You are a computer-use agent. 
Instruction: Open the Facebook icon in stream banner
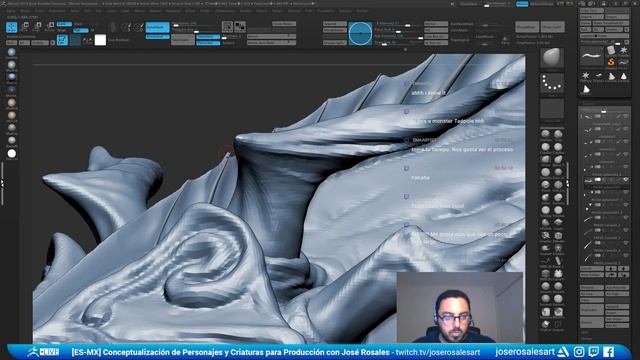(609, 351)
